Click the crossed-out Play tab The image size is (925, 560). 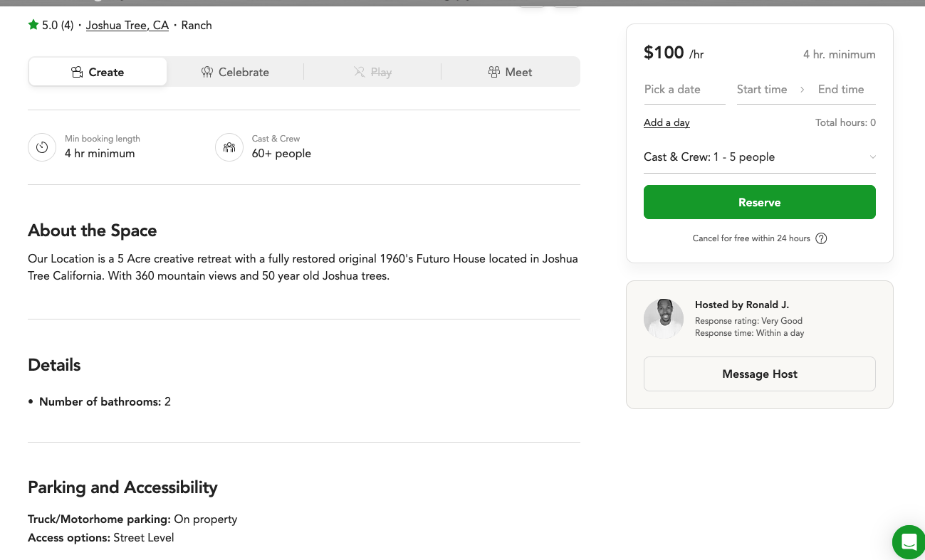(372, 72)
